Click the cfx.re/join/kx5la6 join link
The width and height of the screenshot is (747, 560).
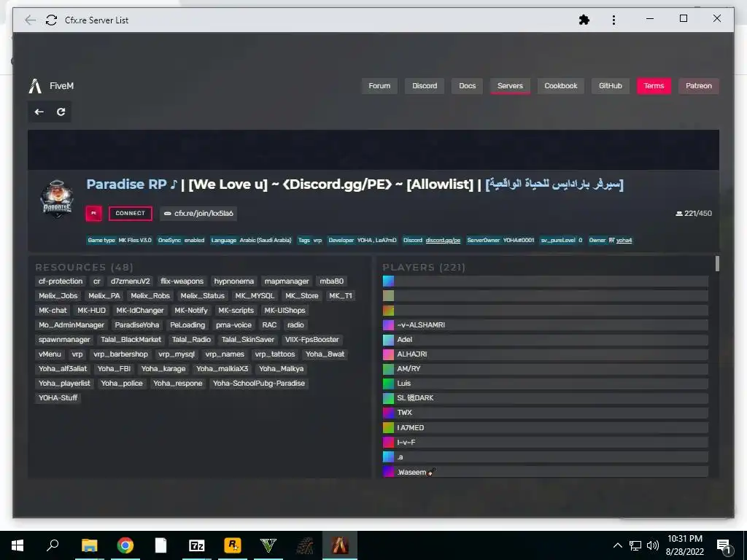click(198, 214)
